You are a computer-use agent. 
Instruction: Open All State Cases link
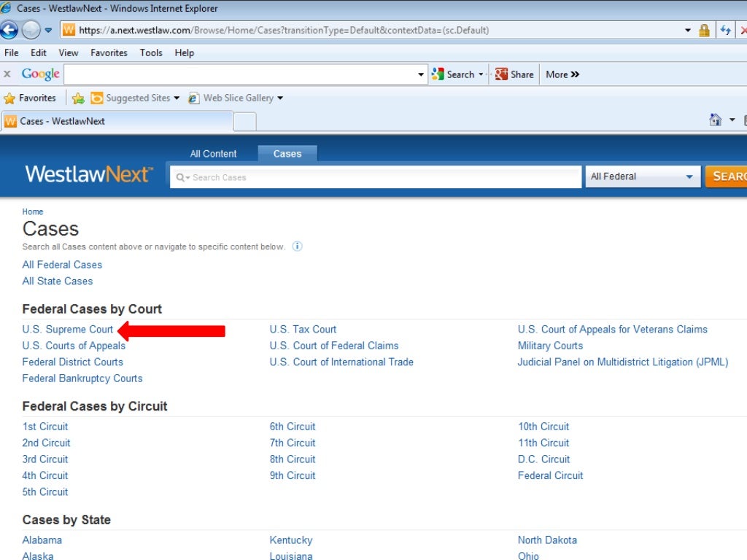pyautogui.click(x=57, y=281)
